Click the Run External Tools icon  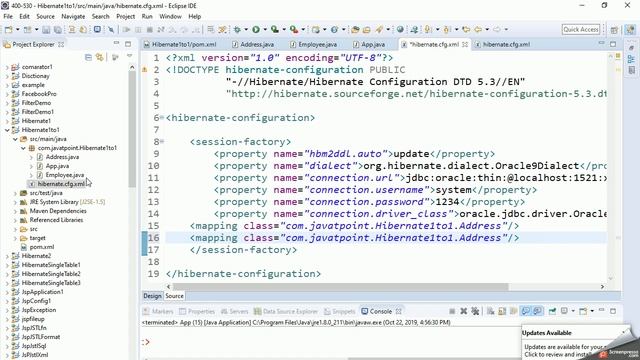(294, 29)
